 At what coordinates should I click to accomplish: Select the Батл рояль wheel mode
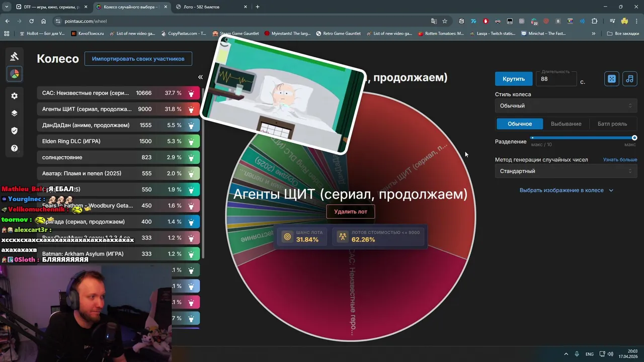tap(612, 124)
